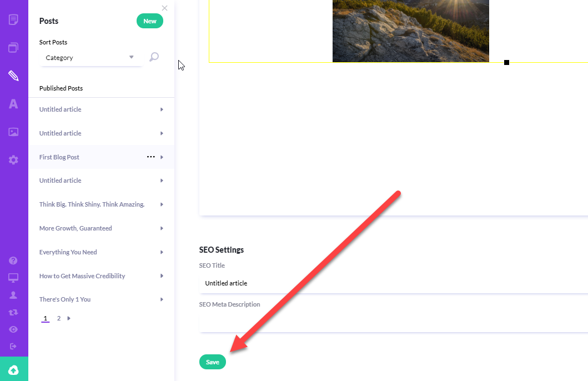Click the next page arrow in pagination
The width and height of the screenshot is (588, 381).
pyautogui.click(x=69, y=318)
